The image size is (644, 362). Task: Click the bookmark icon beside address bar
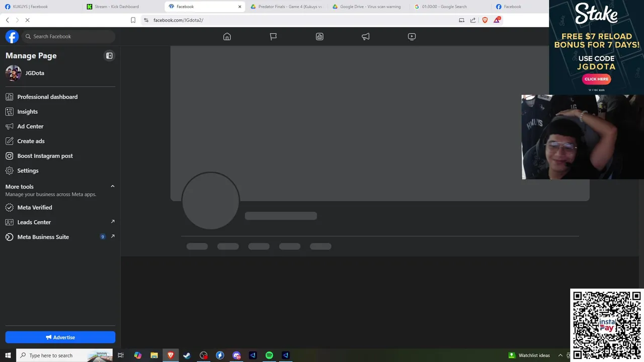133,20
